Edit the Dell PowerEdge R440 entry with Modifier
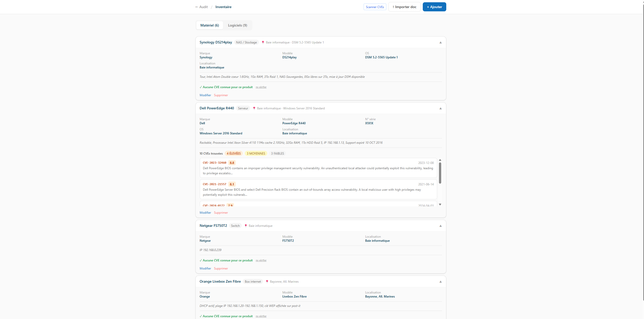 click(x=205, y=213)
